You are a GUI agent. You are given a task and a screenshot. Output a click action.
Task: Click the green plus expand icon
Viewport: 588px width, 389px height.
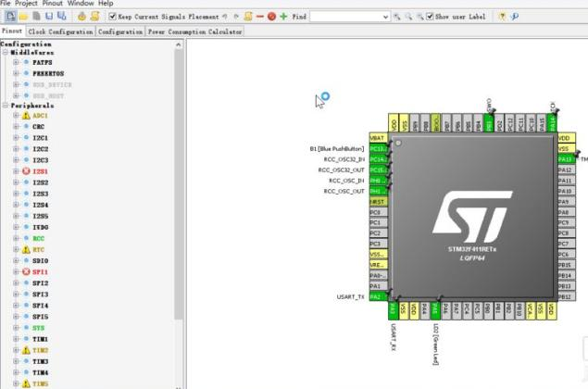coord(283,17)
